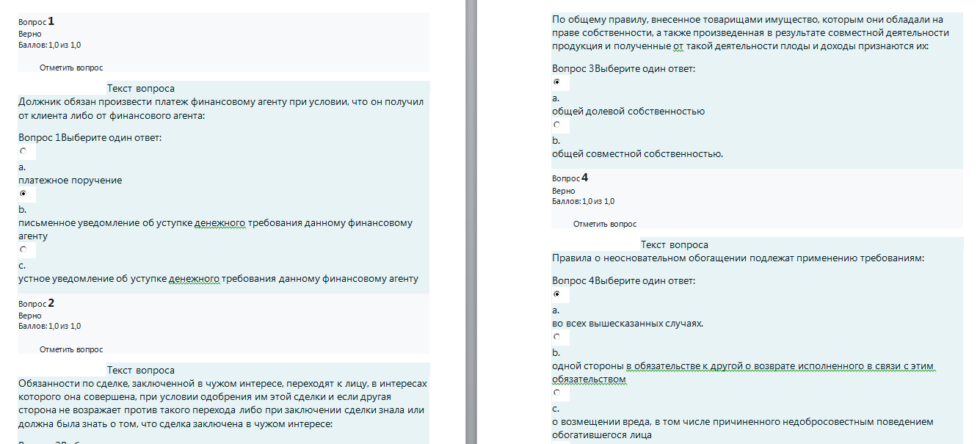Select radio option c for Question 1
980x444 pixels.
click(23, 250)
